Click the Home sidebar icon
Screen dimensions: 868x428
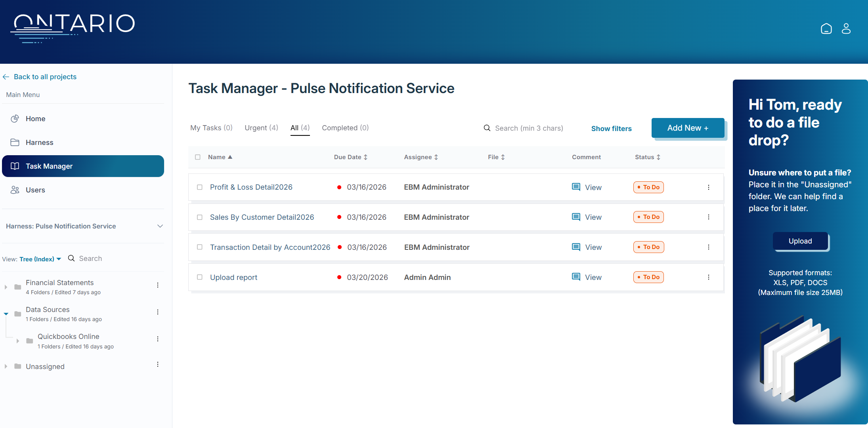click(x=15, y=119)
